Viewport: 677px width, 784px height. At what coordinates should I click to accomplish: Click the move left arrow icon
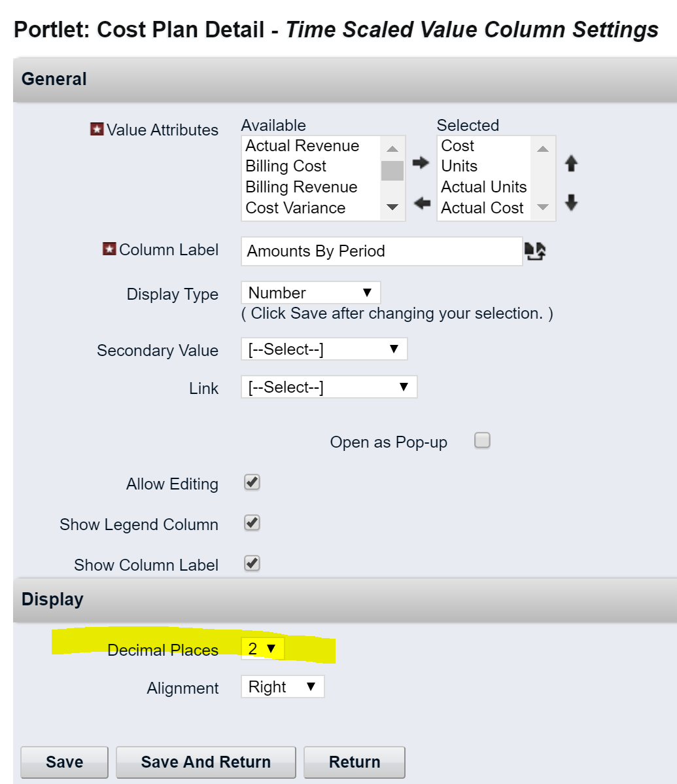422,204
